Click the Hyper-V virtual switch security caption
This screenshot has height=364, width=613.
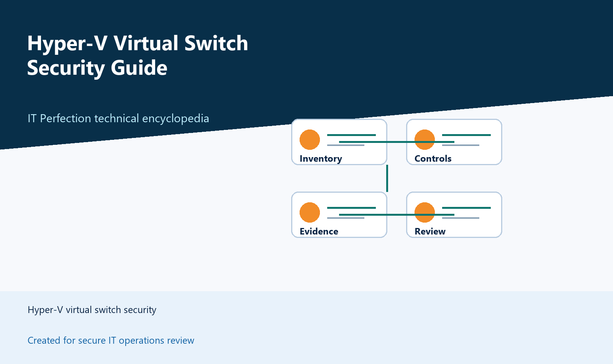(92, 310)
